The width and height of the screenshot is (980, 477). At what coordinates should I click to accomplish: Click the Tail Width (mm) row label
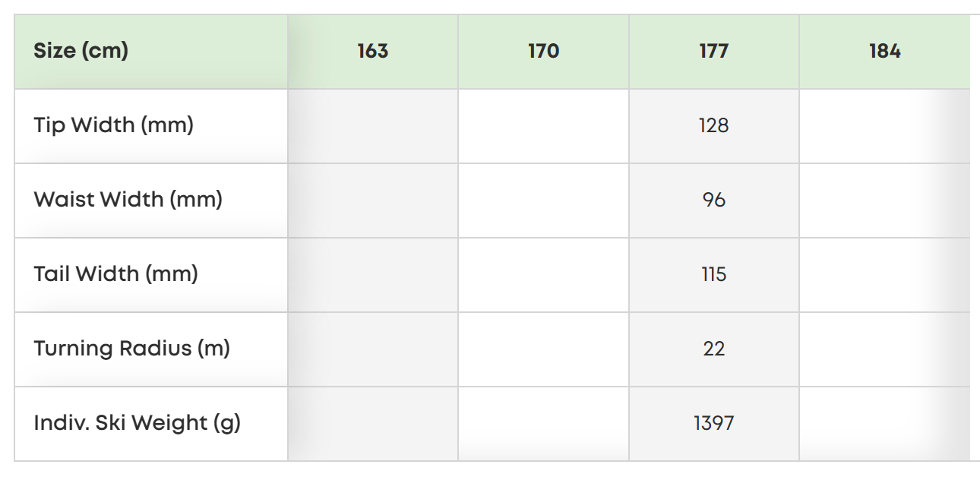[x=116, y=274]
